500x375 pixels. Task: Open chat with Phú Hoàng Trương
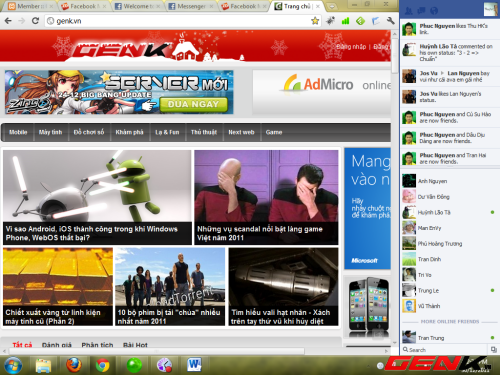(x=450, y=244)
